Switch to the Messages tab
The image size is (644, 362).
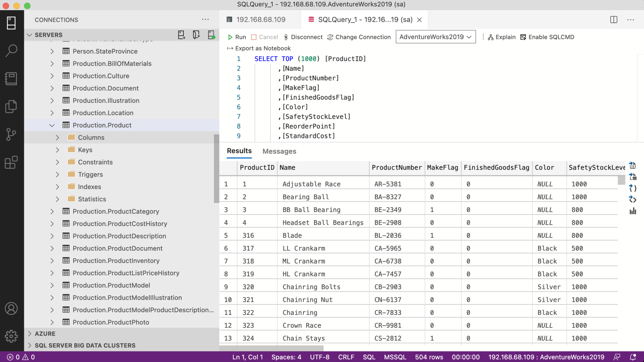[279, 151]
